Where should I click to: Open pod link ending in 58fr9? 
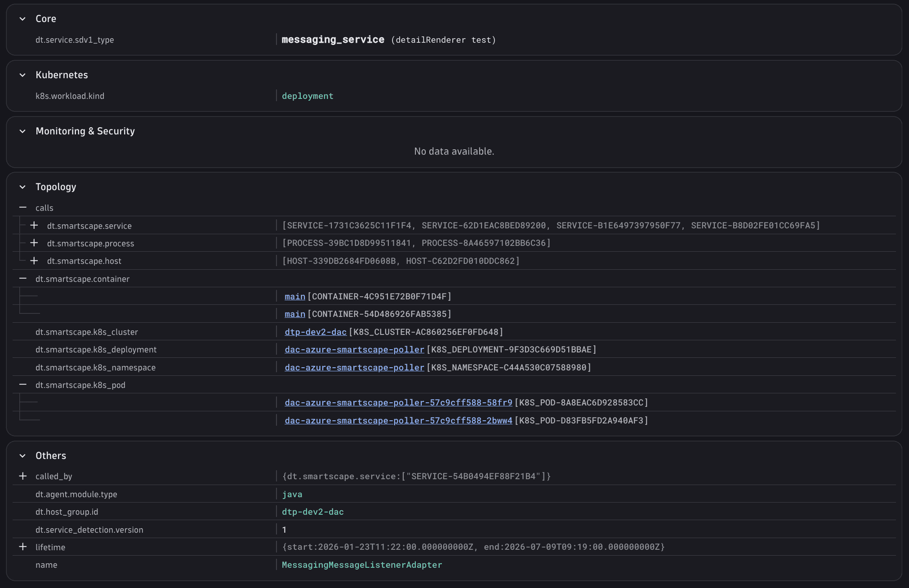tap(398, 403)
